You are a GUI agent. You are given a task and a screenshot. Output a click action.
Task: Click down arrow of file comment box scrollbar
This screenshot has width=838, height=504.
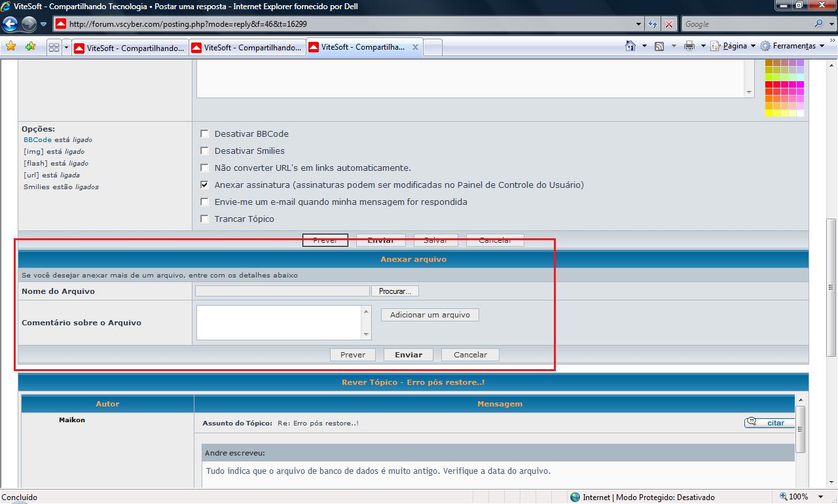(x=366, y=334)
